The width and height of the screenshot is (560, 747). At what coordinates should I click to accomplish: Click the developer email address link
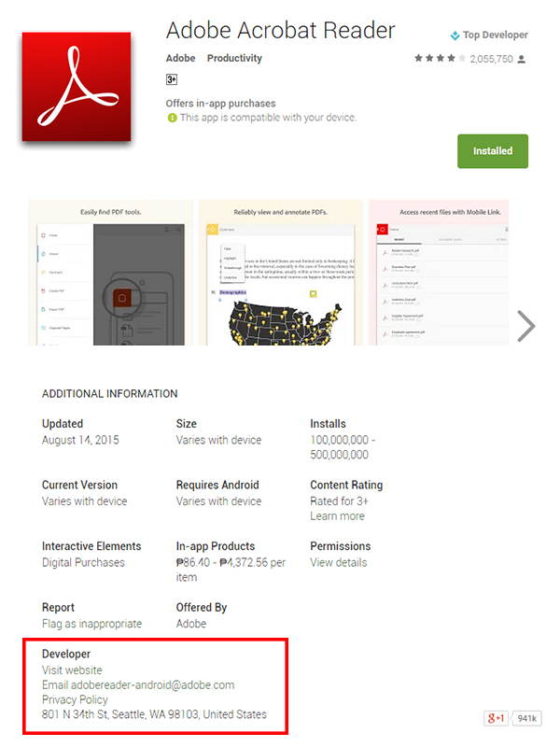tap(138, 684)
